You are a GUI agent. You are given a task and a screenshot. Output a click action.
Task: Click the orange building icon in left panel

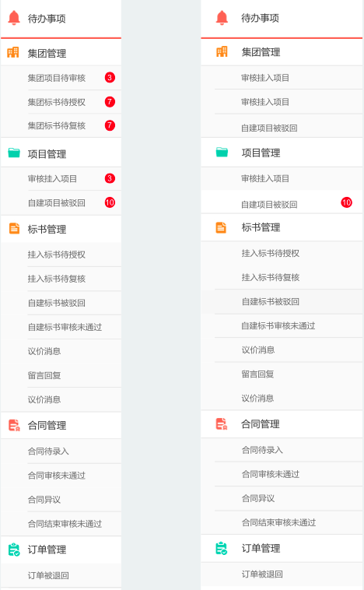tap(13, 52)
